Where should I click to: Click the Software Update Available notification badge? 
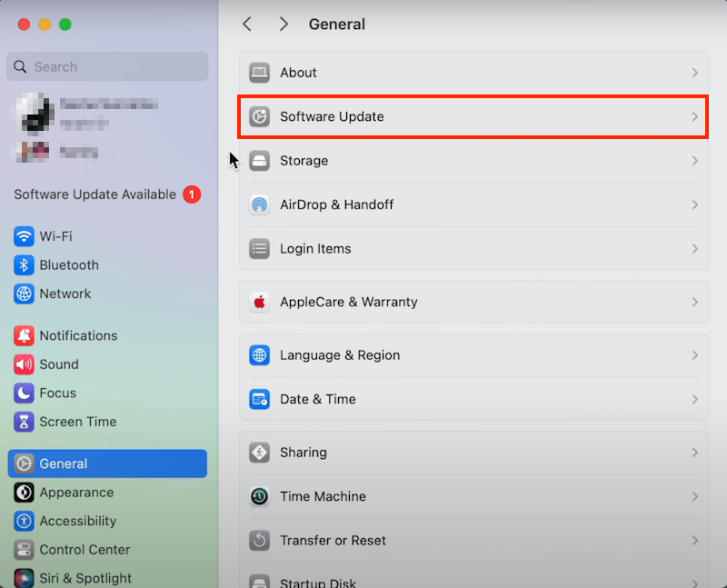click(x=191, y=194)
